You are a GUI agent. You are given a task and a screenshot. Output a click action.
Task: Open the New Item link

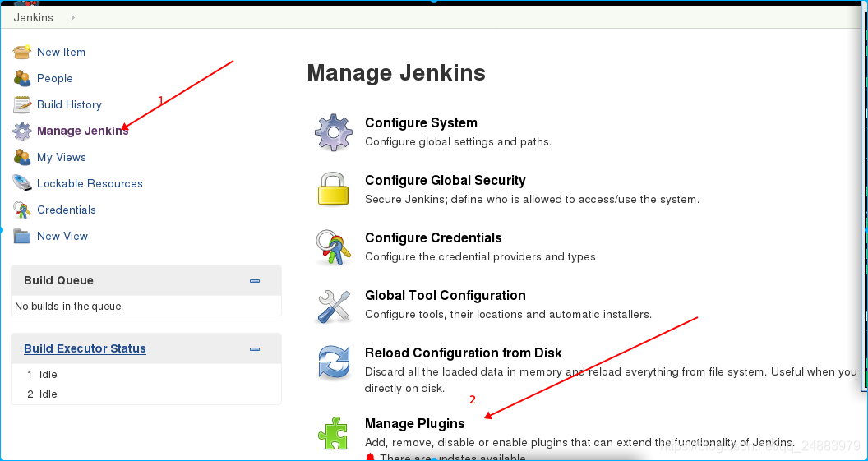61,52
